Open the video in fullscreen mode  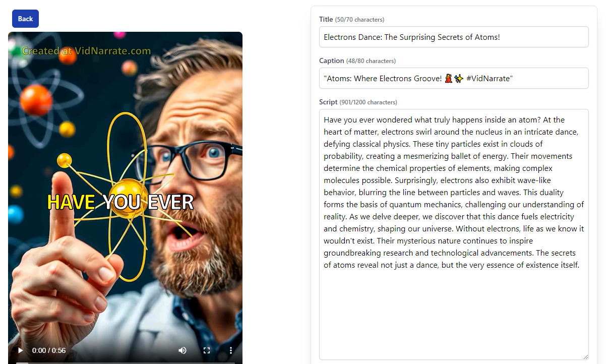(x=207, y=350)
